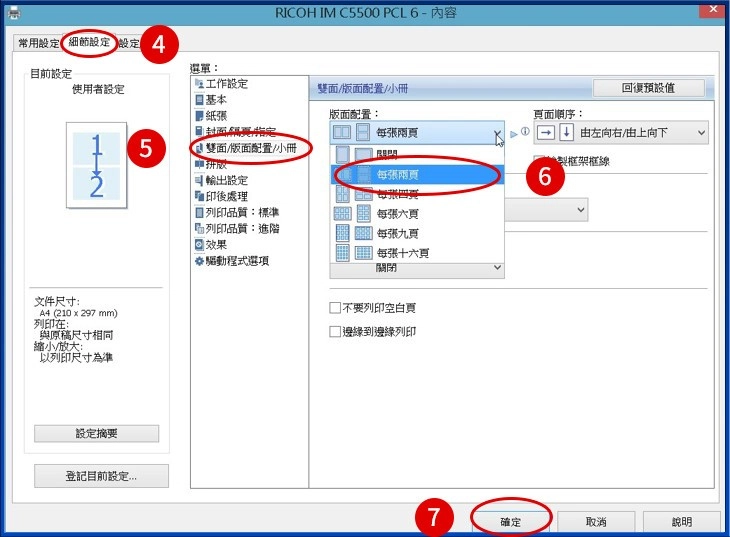
Task: Click the portrait six-page layout icon
Action: [364, 214]
